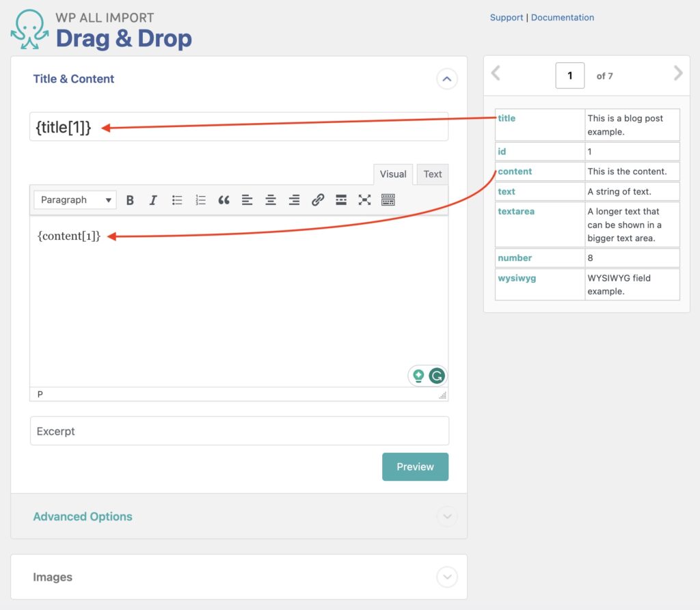
Task: Insert a numbered list
Action: (x=200, y=200)
